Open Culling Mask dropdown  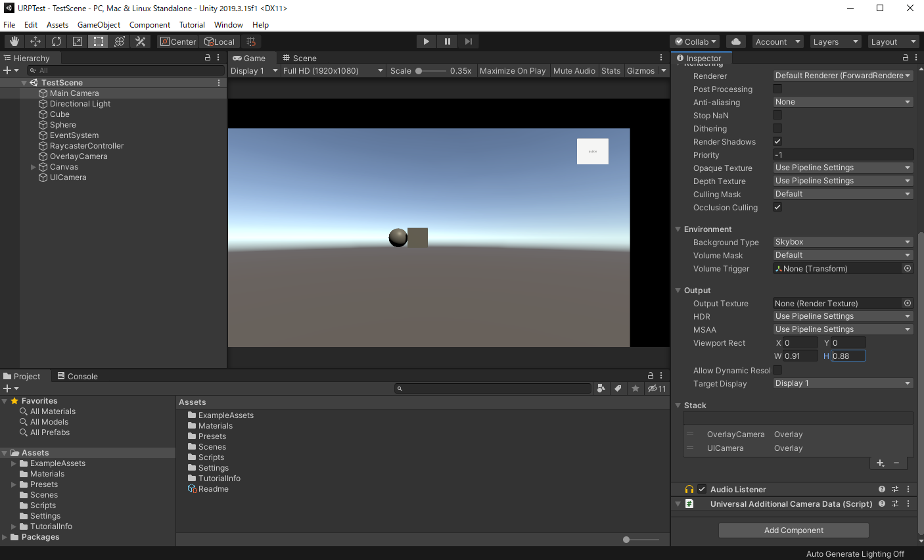coord(843,194)
